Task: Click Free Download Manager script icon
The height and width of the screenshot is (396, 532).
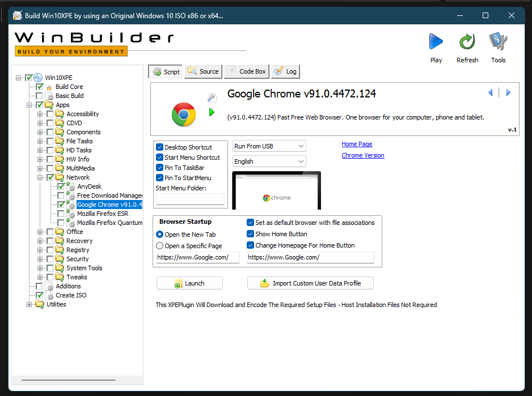Action: pos(71,195)
